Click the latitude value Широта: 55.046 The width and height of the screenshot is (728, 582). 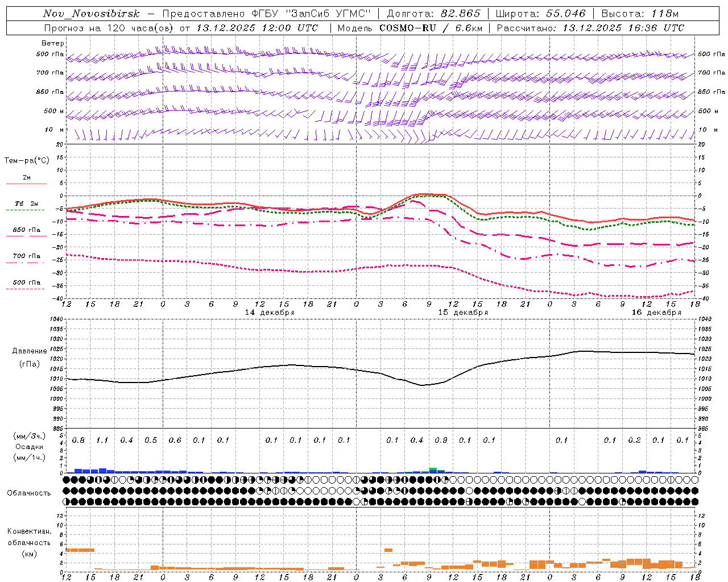tap(540, 14)
